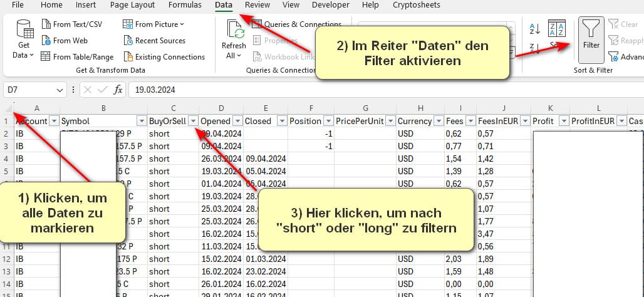The height and width of the screenshot is (297, 644).
Task: Open Recent Sources
Action: click(x=155, y=40)
